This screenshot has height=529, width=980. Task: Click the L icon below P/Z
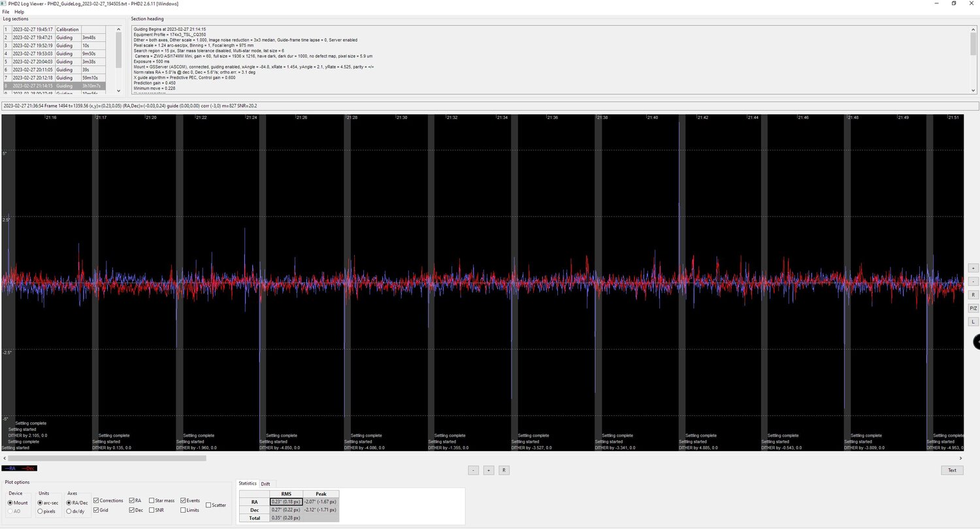pos(973,321)
